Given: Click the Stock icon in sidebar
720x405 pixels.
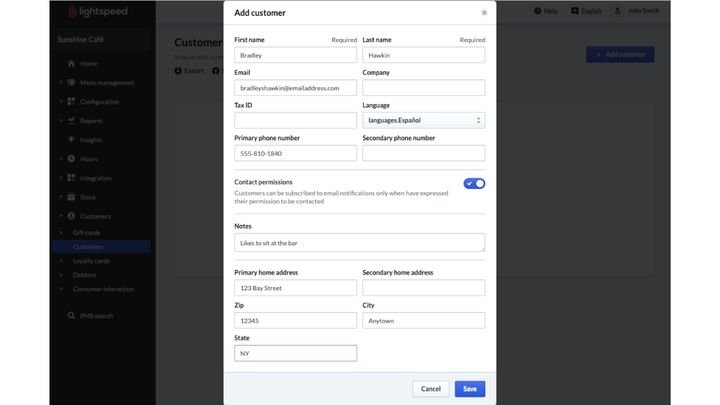Looking at the screenshot, I should tap(71, 197).
